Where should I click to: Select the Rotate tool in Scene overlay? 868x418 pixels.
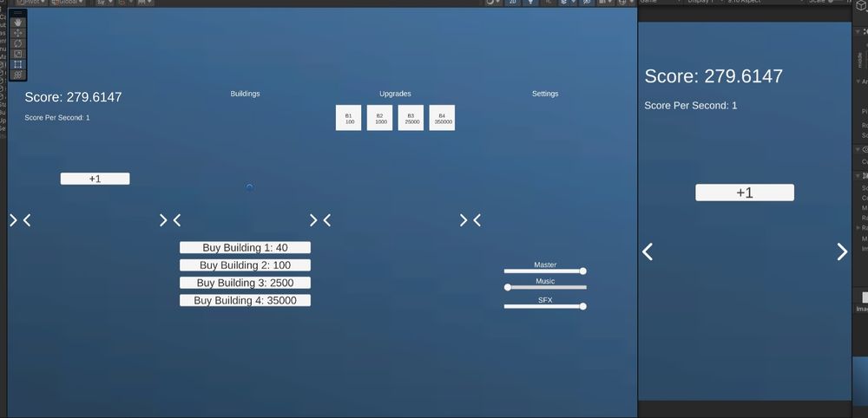coord(17,43)
